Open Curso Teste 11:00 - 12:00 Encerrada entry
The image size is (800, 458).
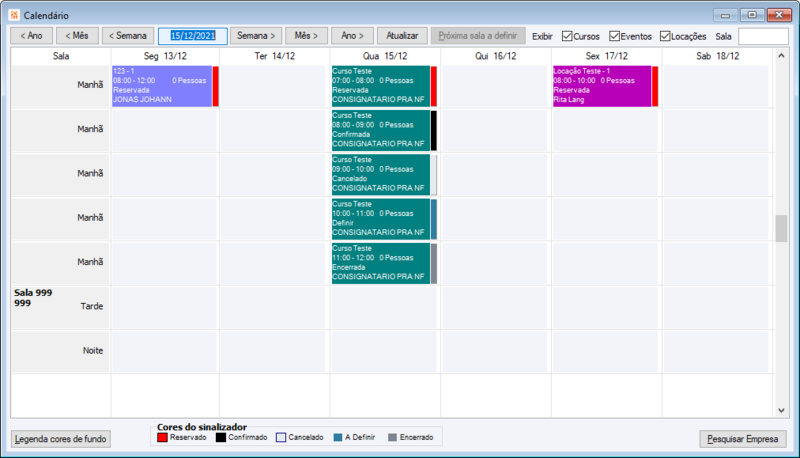[381, 263]
